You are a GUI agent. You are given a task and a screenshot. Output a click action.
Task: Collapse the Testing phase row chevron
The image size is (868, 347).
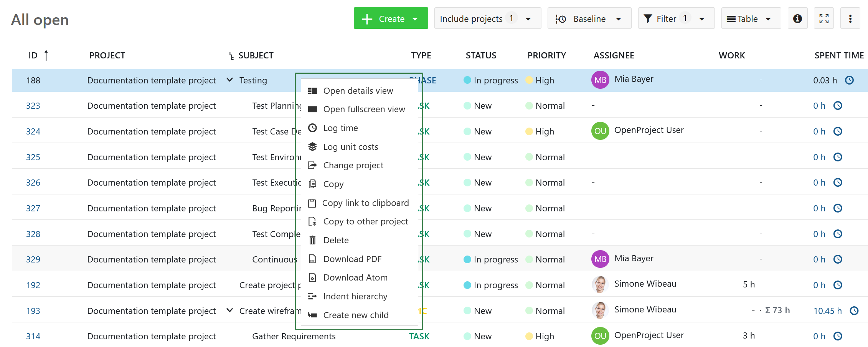229,80
